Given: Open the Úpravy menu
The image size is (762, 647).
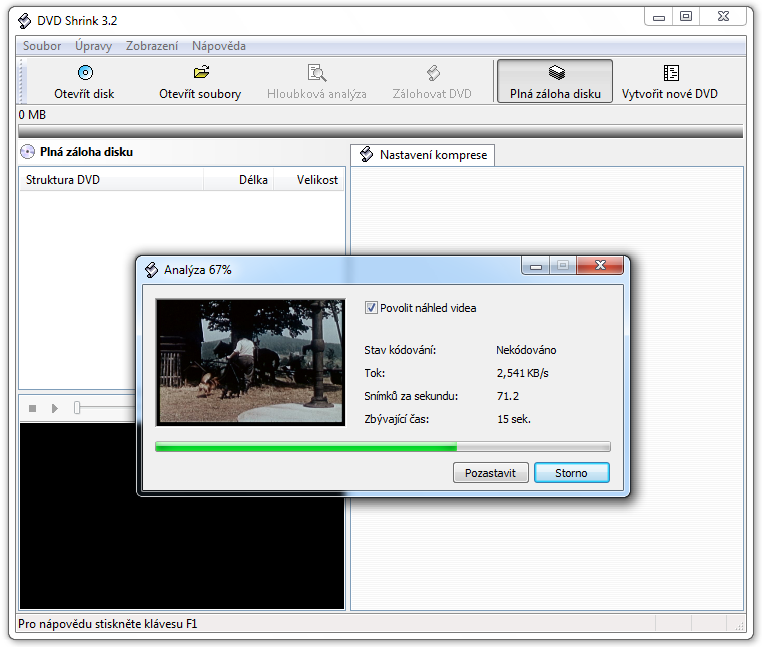Looking at the screenshot, I should coord(93,46).
